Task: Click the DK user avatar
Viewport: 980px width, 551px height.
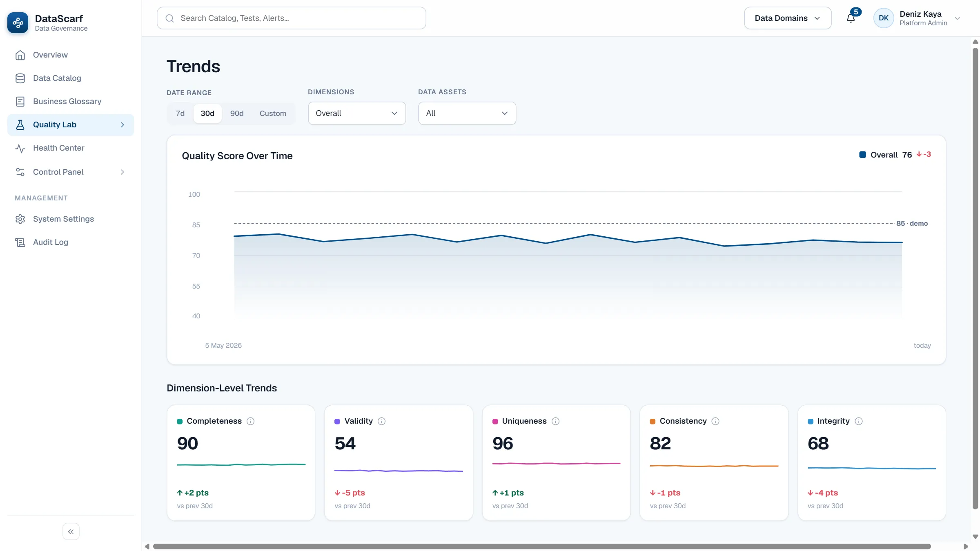Action: click(x=884, y=18)
